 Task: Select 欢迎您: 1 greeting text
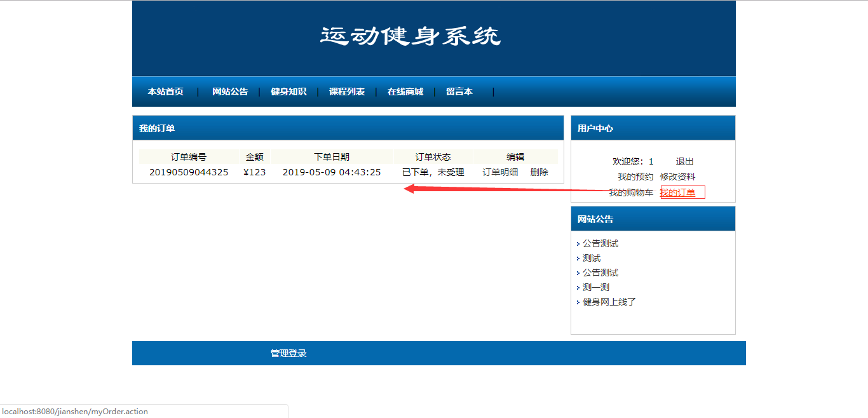click(x=633, y=161)
